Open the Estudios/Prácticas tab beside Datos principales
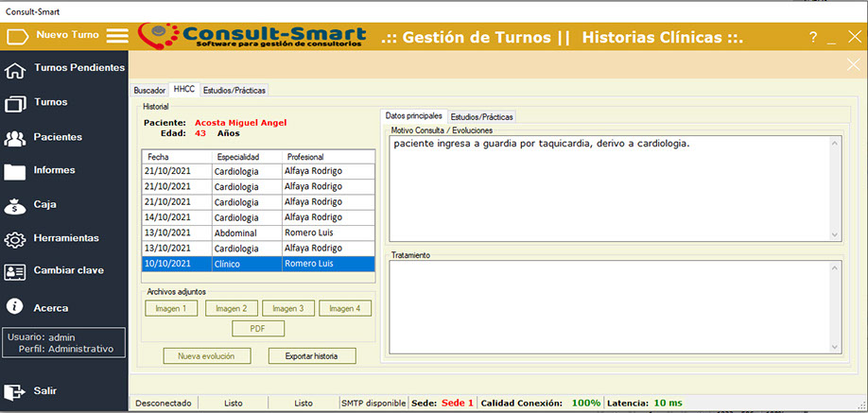Image resolution: width=868 pixels, height=413 pixels. [481, 116]
